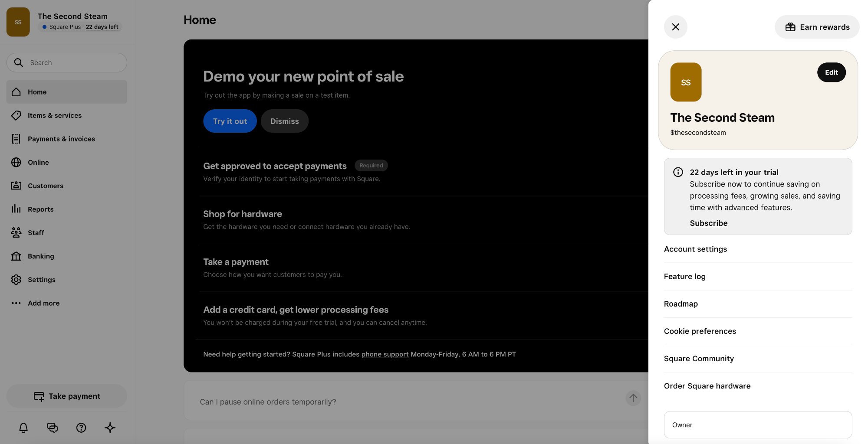This screenshot has width=868, height=444.
Task: Click the Search field in the sidebar
Action: click(66, 62)
